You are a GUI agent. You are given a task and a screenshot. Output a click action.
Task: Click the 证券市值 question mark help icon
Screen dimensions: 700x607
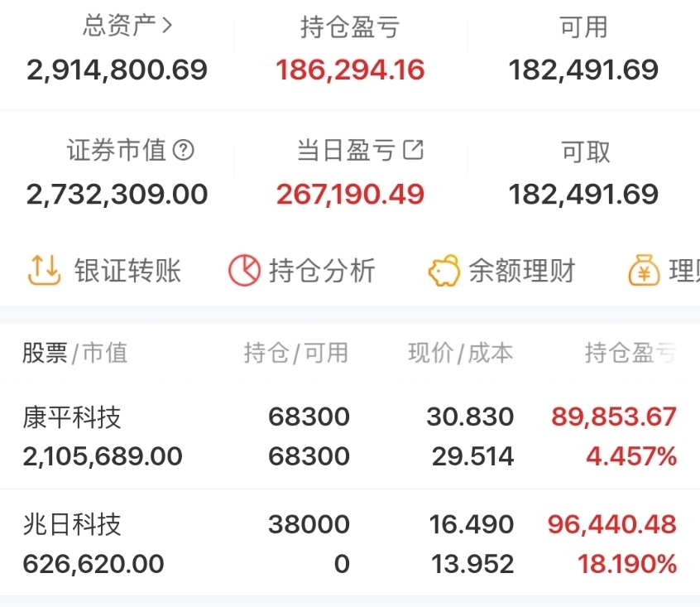(184, 150)
